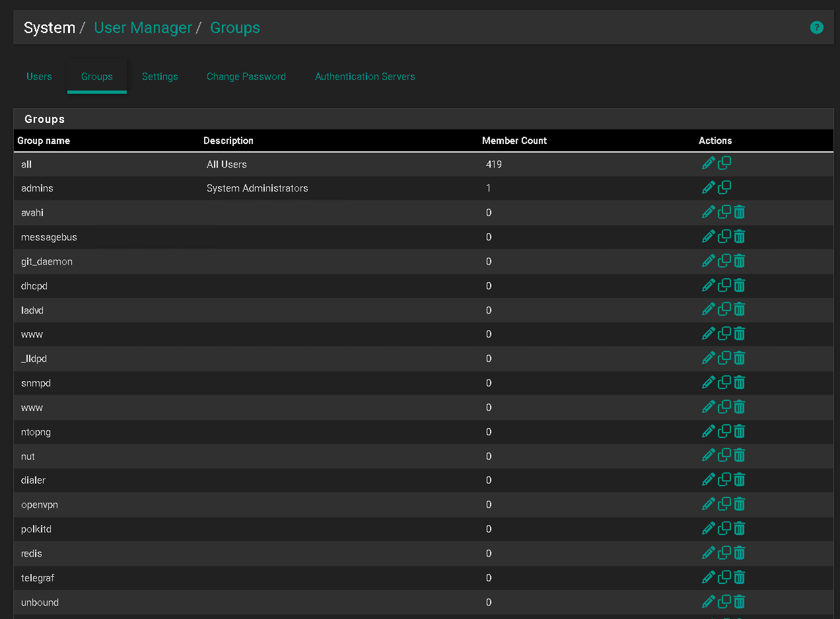Click the 'System Administrators' description cell
840x619 pixels.
258,188
